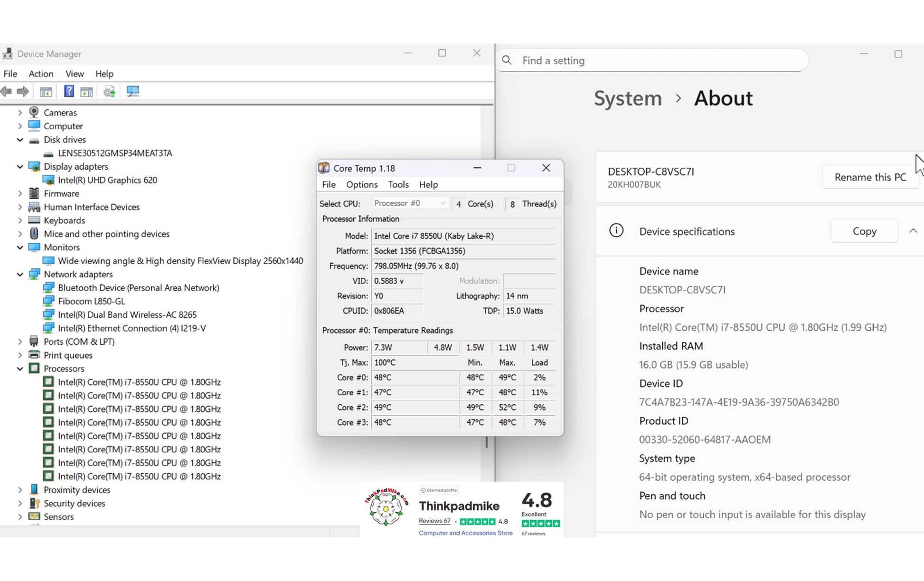Click the Settings search magnifier icon
Image resolution: width=924 pixels, height=581 pixels.
507,60
